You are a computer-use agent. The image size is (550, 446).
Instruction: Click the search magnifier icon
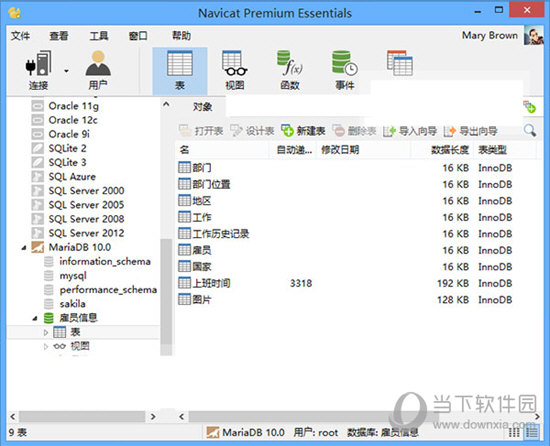click(530, 130)
